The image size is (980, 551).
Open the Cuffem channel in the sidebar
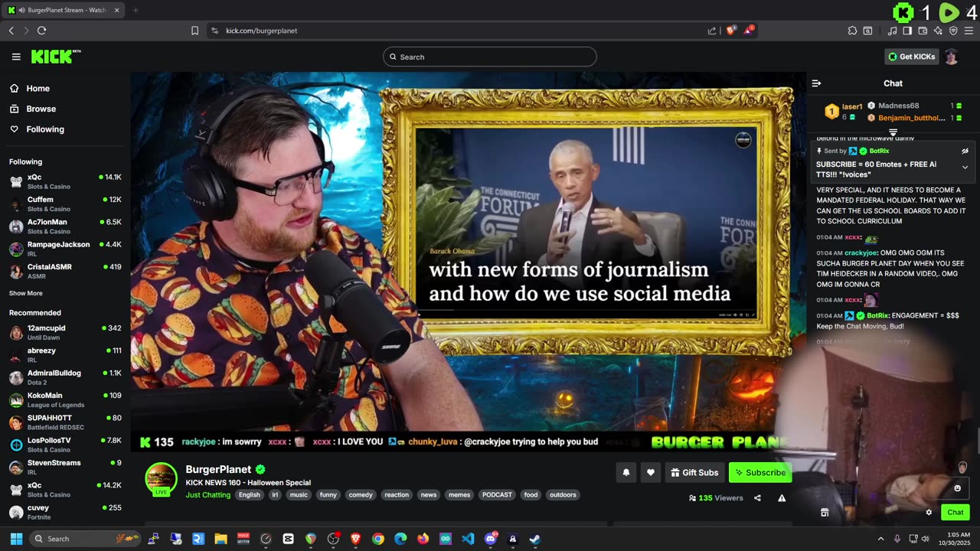[x=65, y=204]
